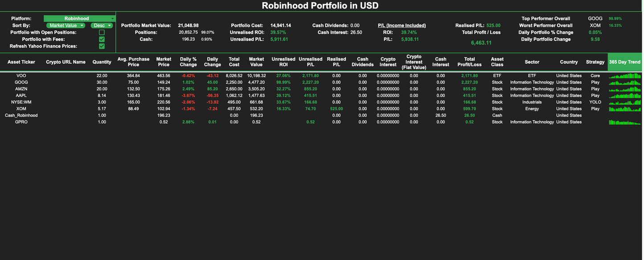The image size is (644, 260).
Task: Click the XOM row trend sparkline
Action: click(624, 109)
